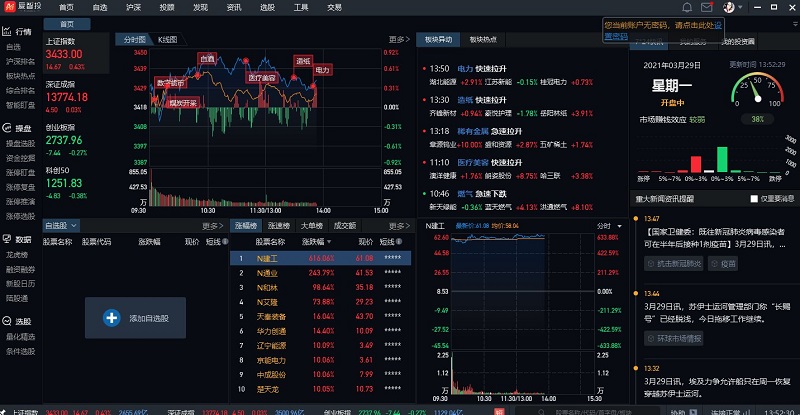The image size is (800, 415).
Task: Click the search magnifier icon in the status bar
Action: click(x=542, y=411)
